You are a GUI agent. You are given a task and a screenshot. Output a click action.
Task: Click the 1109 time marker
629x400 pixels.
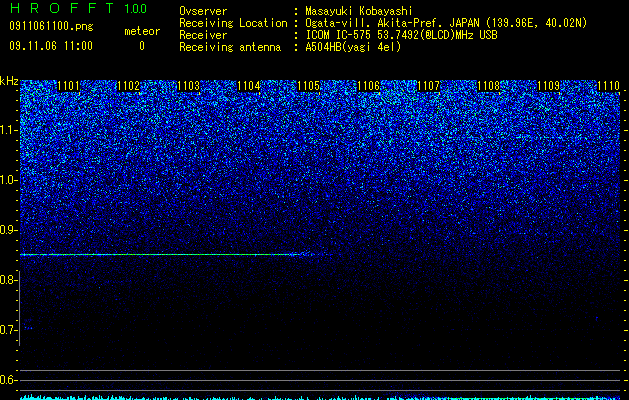(549, 86)
